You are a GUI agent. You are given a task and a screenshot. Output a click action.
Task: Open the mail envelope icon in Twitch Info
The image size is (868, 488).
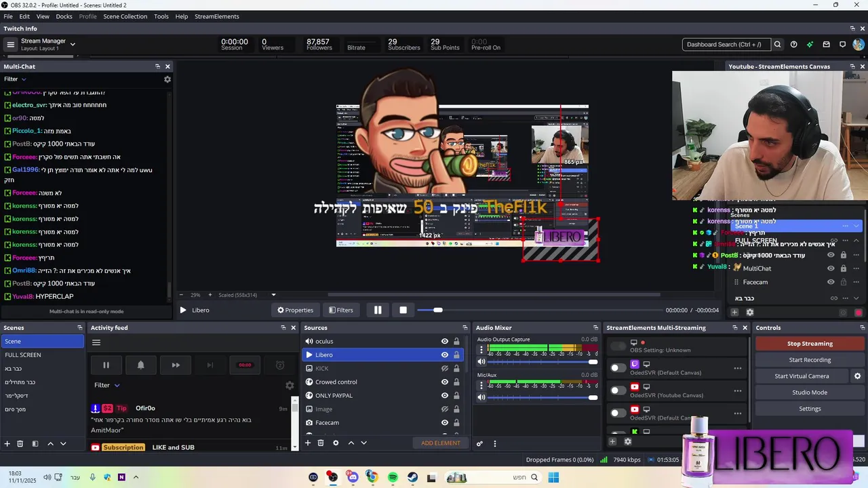826,45
